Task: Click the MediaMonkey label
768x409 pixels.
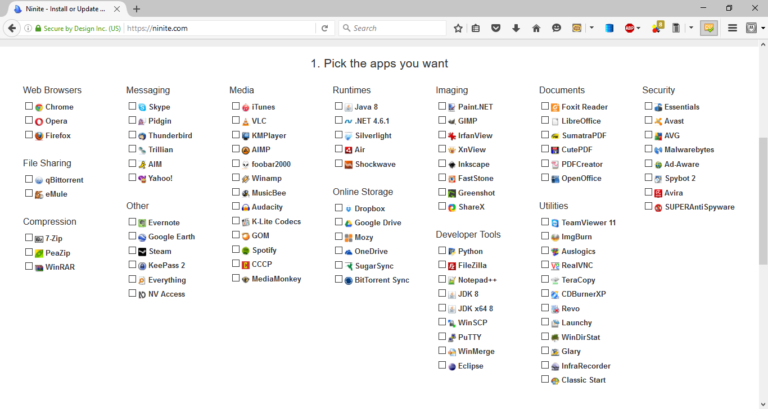Action: point(276,279)
